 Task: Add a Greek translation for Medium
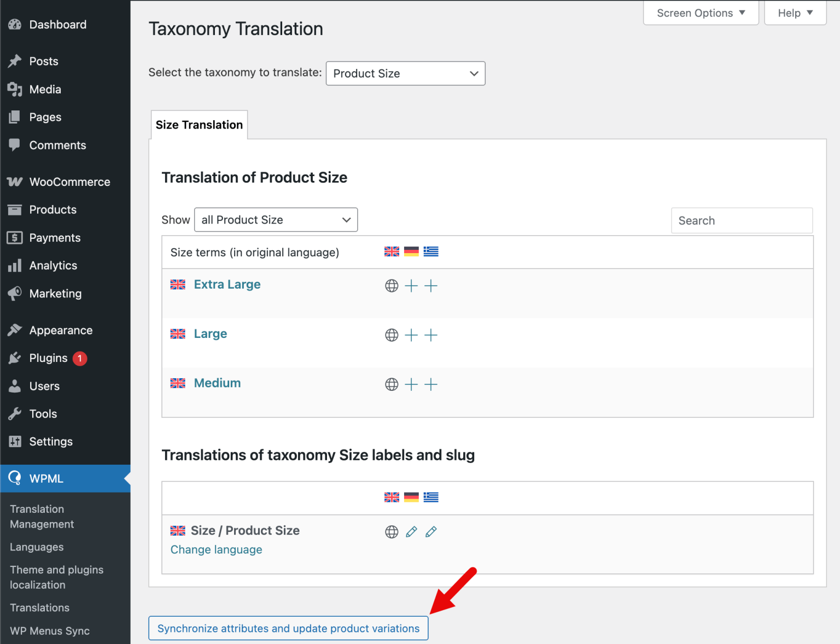click(x=431, y=384)
